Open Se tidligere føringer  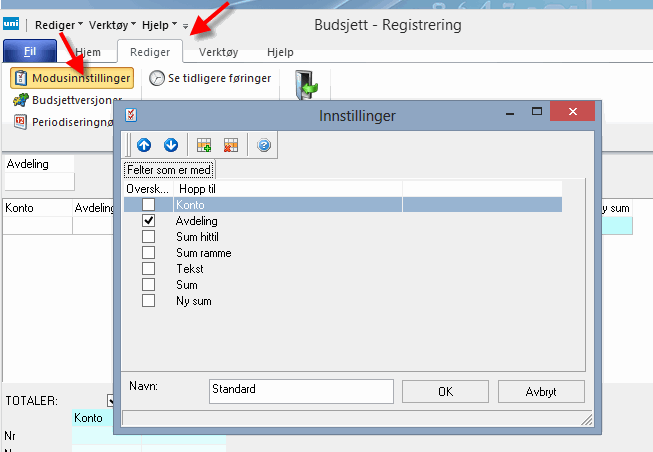[210, 78]
